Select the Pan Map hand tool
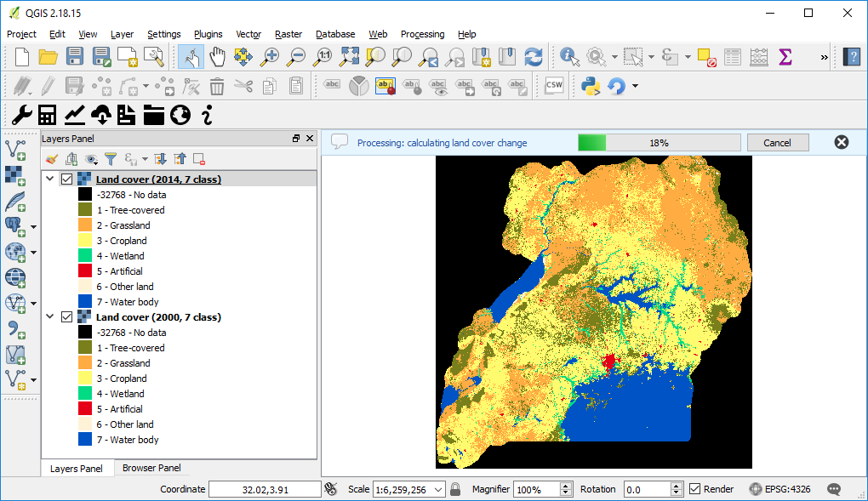 point(218,57)
